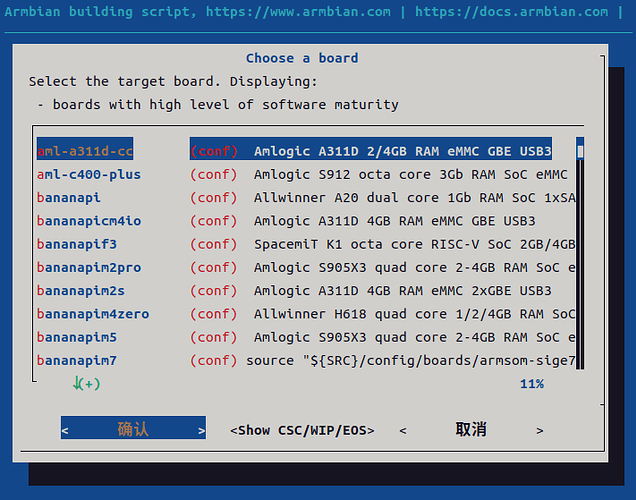Screen dimensions: 636x500
Task: Click the Amlogic S912 octa core description
Action: click(x=410, y=174)
